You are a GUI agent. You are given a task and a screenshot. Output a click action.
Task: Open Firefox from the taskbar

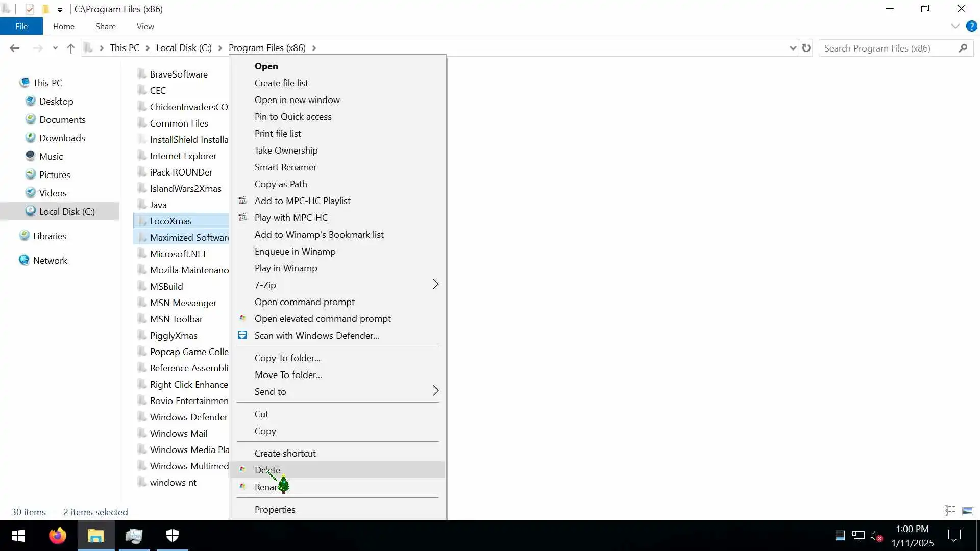pos(58,536)
